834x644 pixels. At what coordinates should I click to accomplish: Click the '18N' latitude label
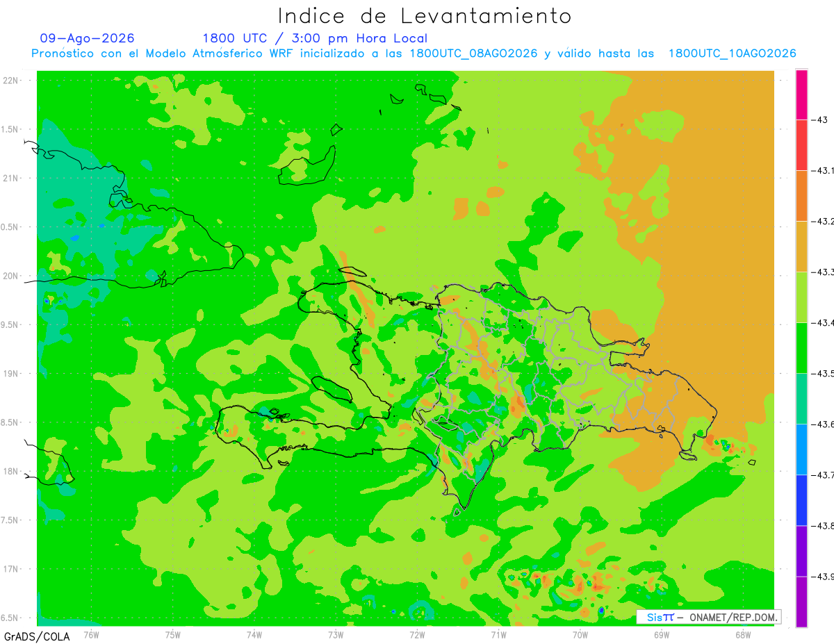(x=10, y=472)
